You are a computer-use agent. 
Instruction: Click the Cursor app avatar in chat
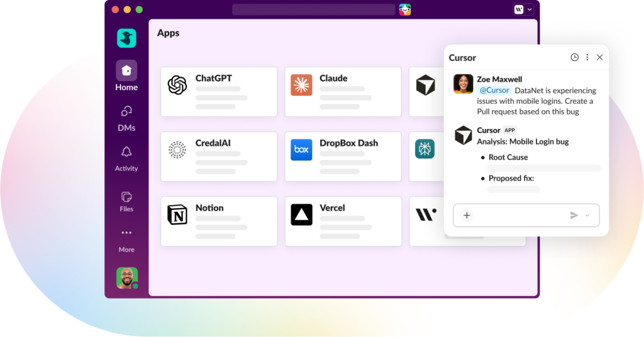(x=464, y=135)
